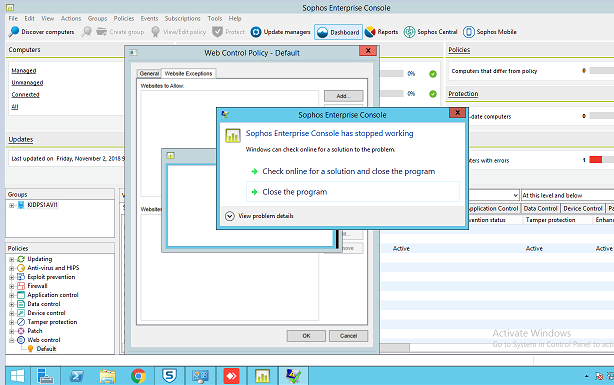Screen dimensions: 614x385
Task: Open Google Chrome from the taskbar
Action: [138, 376]
